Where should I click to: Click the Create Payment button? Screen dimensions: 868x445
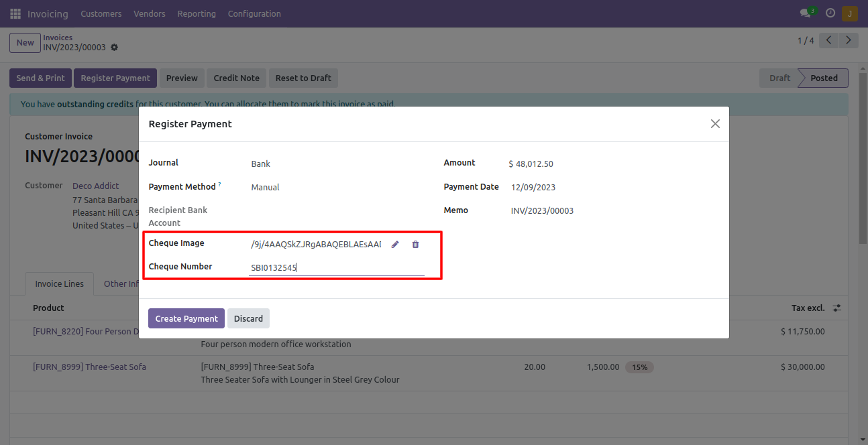186,318
